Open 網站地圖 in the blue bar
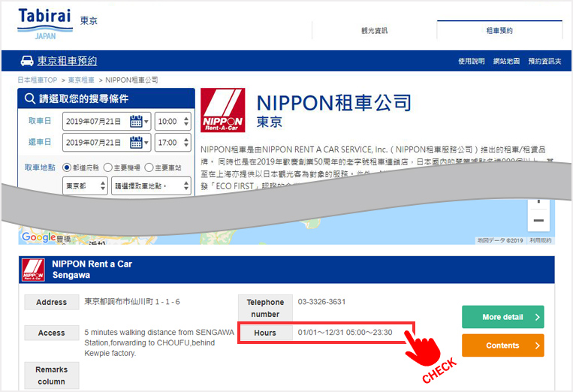 [x=506, y=61]
